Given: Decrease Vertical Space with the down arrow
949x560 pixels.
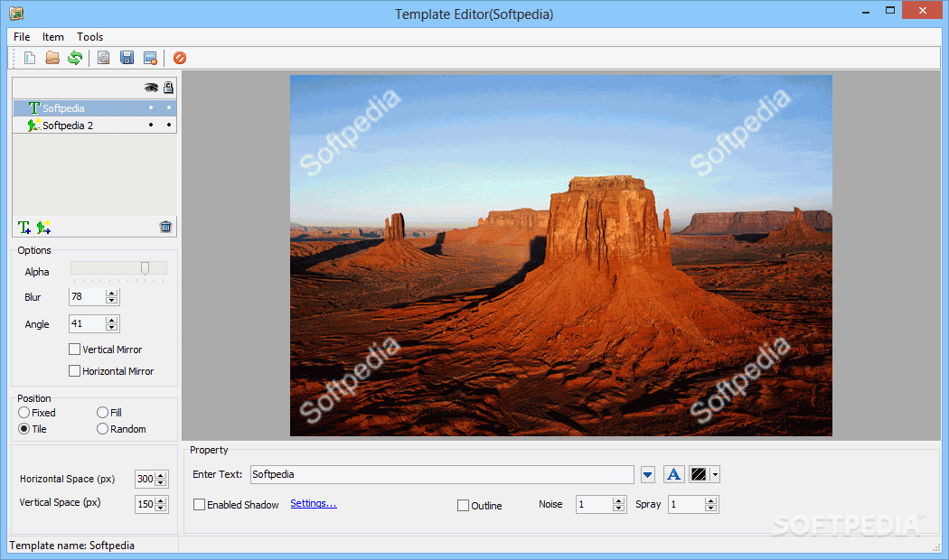Looking at the screenshot, I should click(x=160, y=508).
